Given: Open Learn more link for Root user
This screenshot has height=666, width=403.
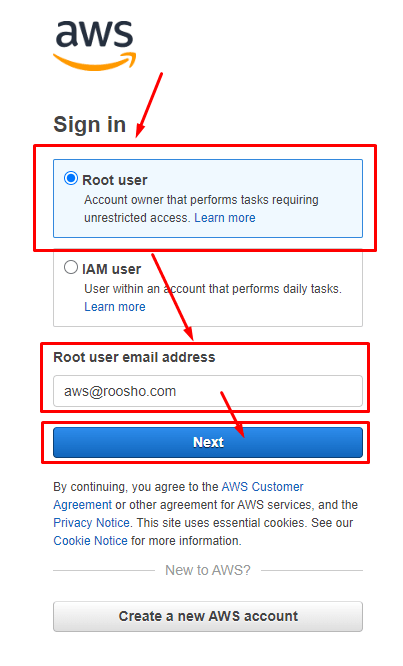Looking at the screenshot, I should click(225, 218).
